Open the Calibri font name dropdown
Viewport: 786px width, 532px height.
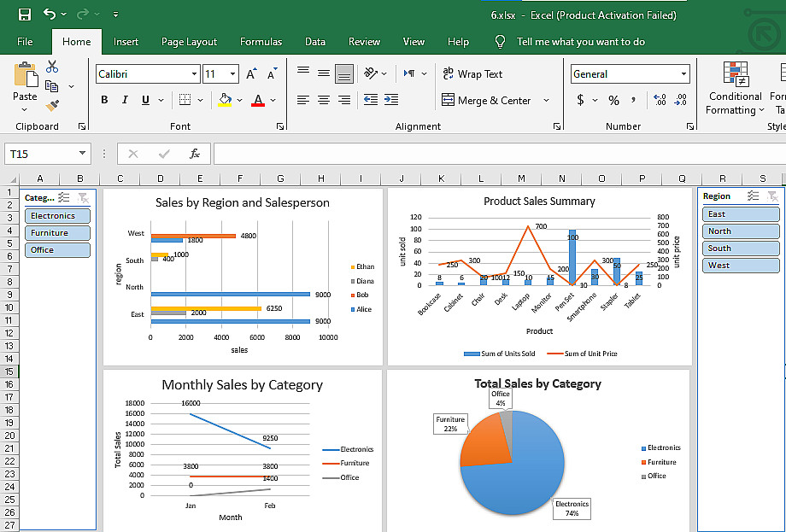194,74
